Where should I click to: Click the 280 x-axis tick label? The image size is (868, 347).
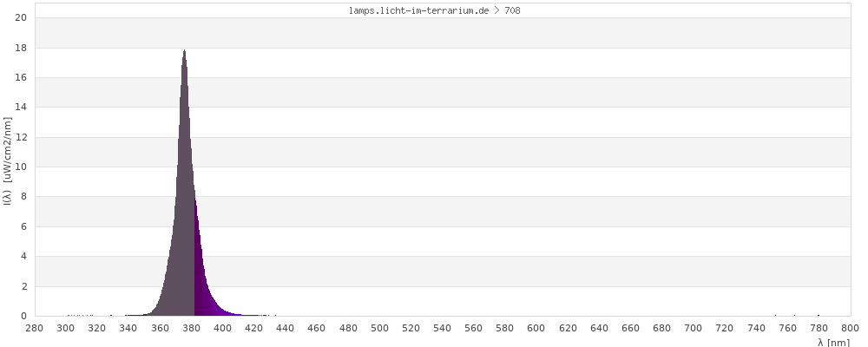pyautogui.click(x=35, y=328)
